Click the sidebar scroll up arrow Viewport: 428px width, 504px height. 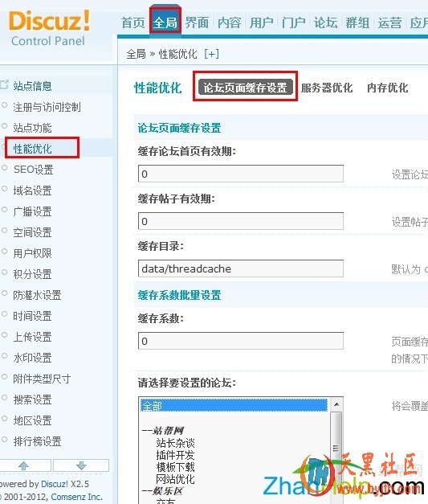pyautogui.click(x=24, y=465)
